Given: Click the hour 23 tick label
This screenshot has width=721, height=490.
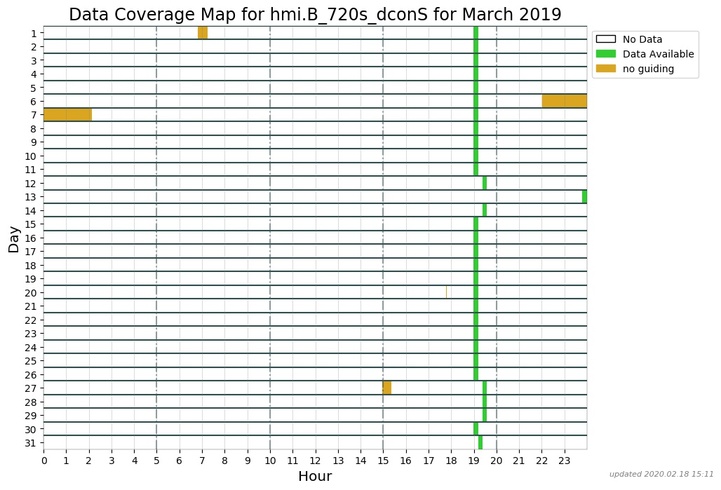Looking at the screenshot, I should [x=564, y=460].
